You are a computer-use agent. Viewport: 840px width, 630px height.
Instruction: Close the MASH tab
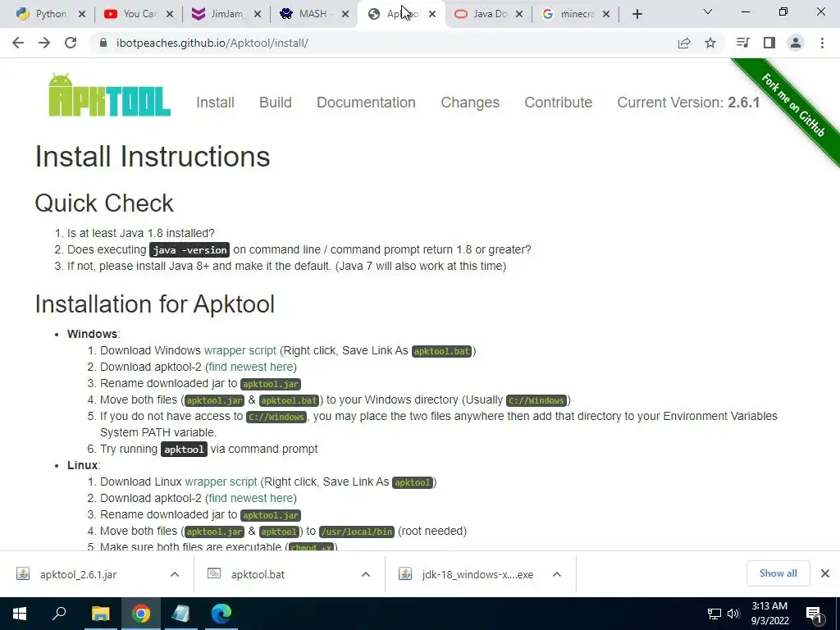345,15
